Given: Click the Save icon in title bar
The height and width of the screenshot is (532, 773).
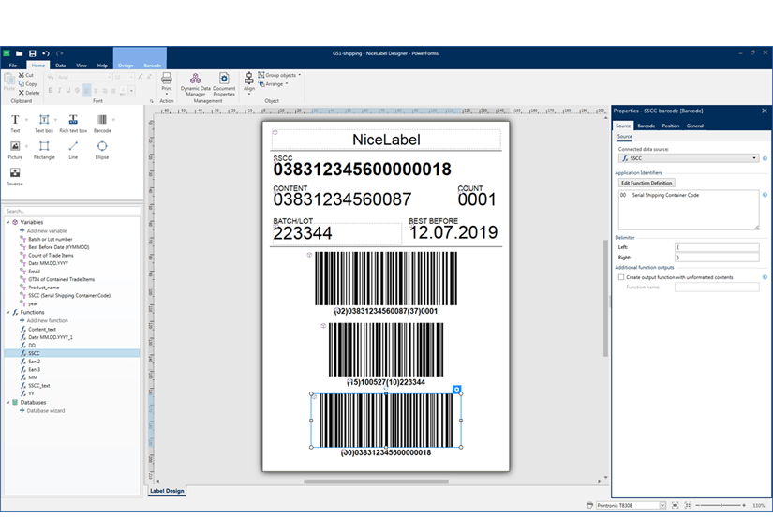Looking at the screenshot, I should [x=33, y=53].
